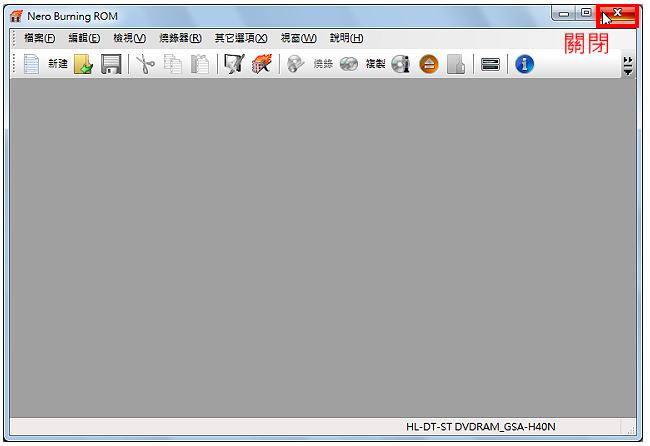This screenshot has width=650, height=446.
Task: Eject the disc with the orange button
Action: 429,64
